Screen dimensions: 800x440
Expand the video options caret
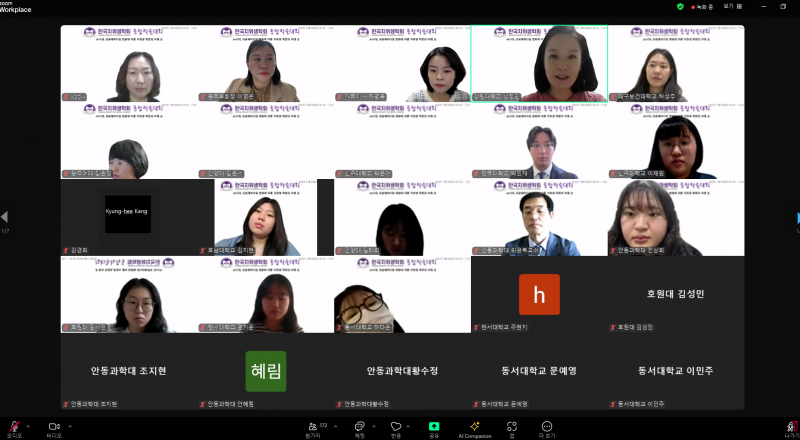pos(69,422)
